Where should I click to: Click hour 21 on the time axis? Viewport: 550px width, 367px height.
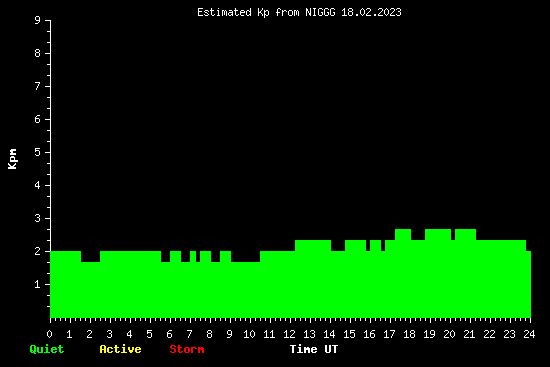[x=469, y=334]
